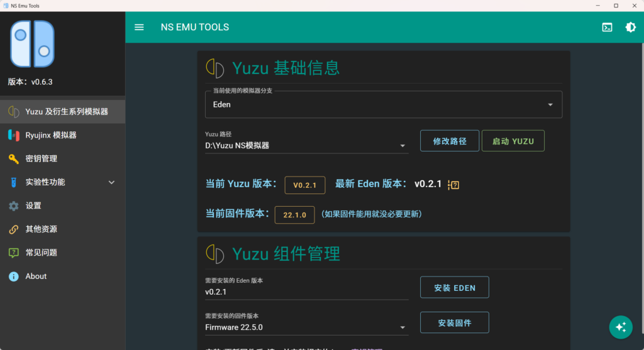
Task: Click the floating sparkle action button
Action: pos(621,327)
